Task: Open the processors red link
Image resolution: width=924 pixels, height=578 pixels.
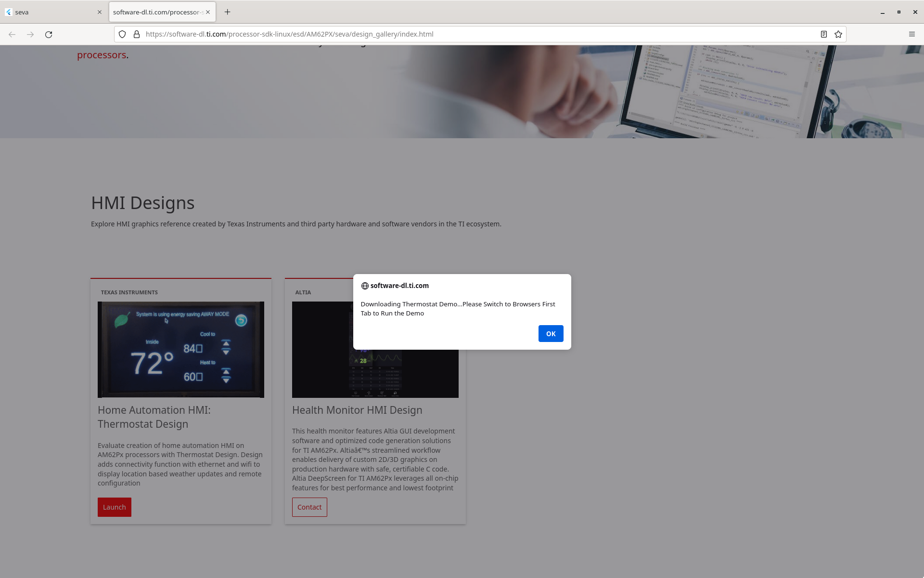Action: point(102,55)
